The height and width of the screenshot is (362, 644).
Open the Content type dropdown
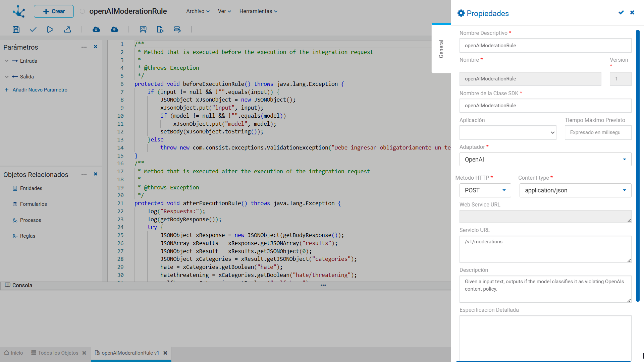[x=575, y=190]
